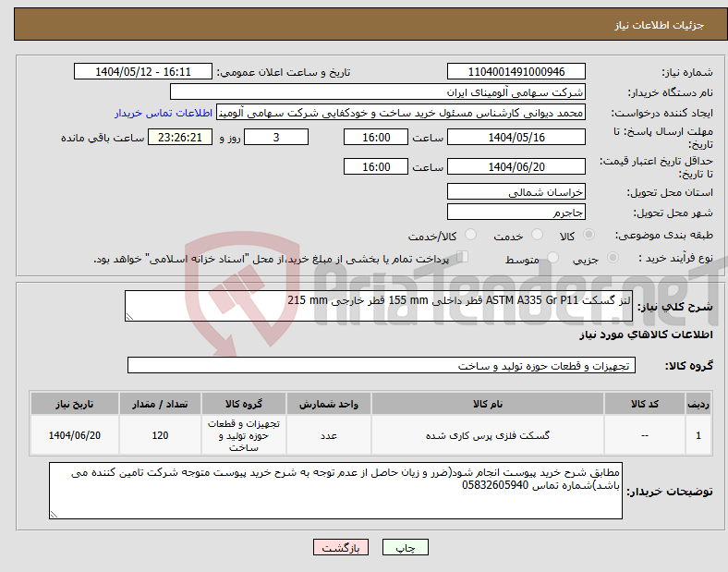Click the نام کالا column header
728x572 pixels.
[x=488, y=404]
